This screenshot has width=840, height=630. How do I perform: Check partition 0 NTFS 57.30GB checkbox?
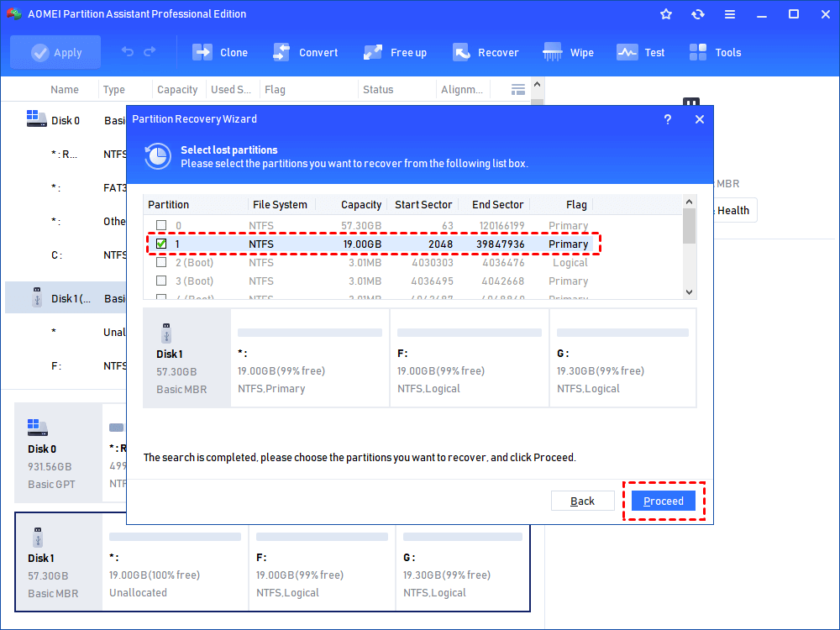pyautogui.click(x=161, y=225)
